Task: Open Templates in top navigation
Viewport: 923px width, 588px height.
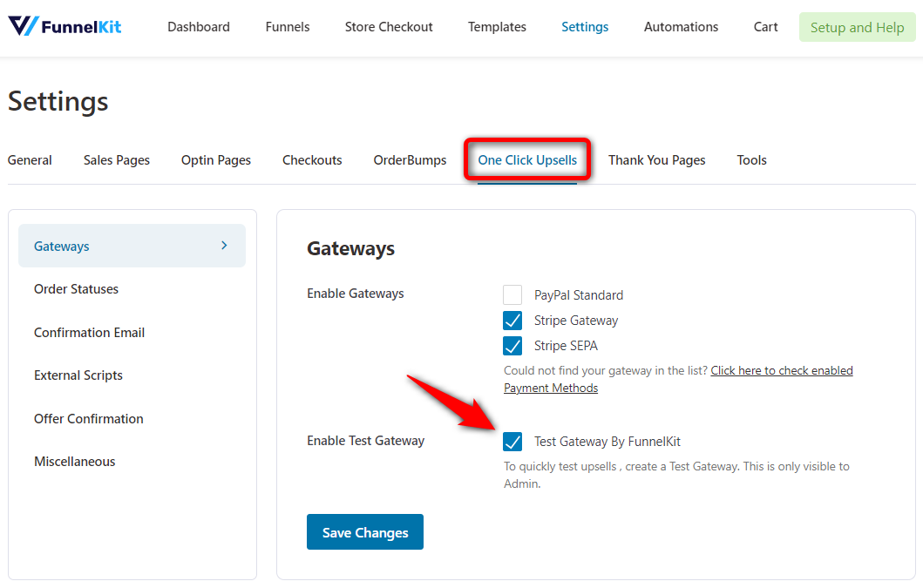Action: 497,27
